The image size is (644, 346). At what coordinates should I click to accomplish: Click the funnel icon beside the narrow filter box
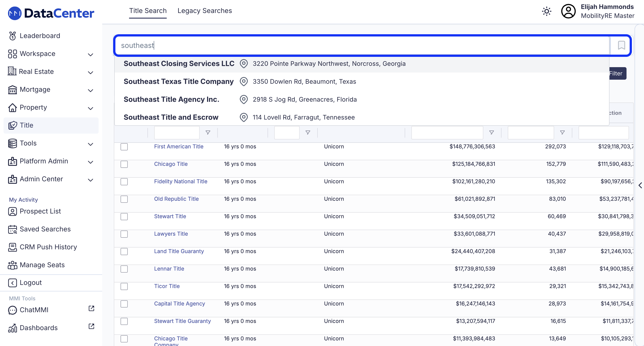tap(308, 132)
